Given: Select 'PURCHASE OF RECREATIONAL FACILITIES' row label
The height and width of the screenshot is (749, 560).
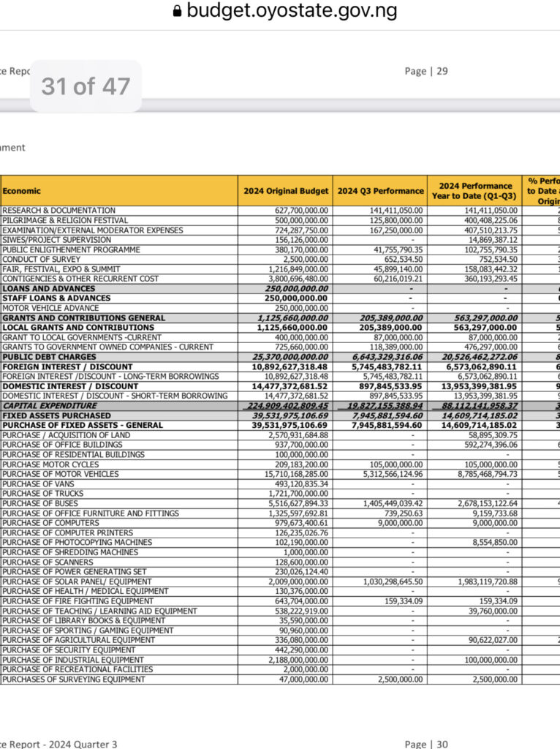Looking at the screenshot, I should (77, 669).
